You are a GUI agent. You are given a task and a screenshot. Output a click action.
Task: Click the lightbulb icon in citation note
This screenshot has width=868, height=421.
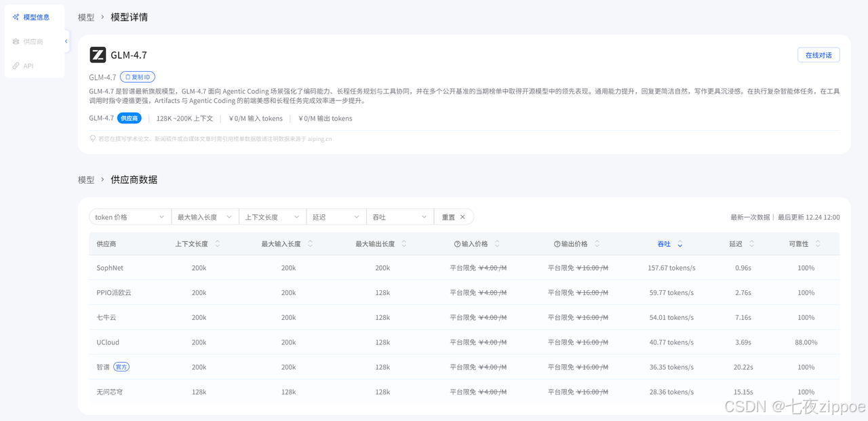pos(93,138)
